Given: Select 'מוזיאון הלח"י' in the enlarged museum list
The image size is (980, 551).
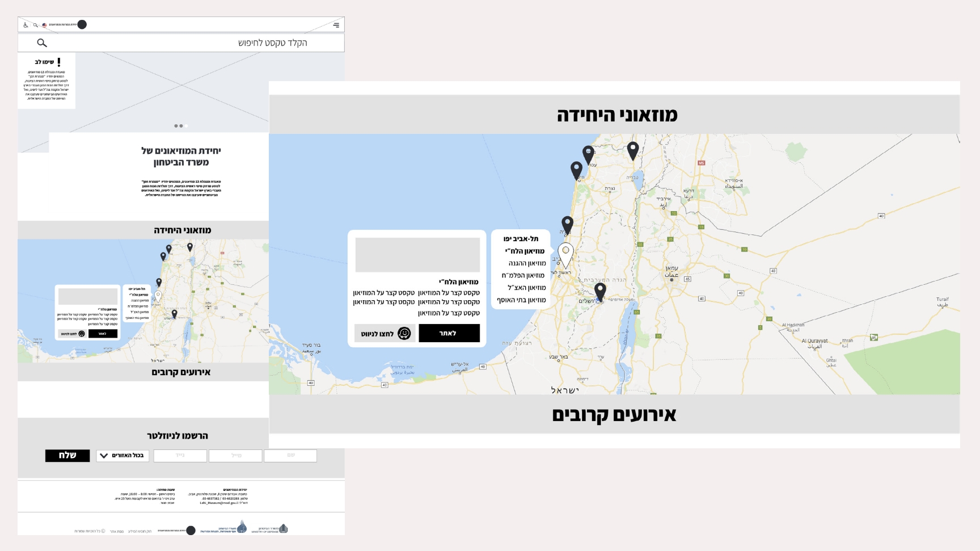Looking at the screenshot, I should click(x=525, y=251).
